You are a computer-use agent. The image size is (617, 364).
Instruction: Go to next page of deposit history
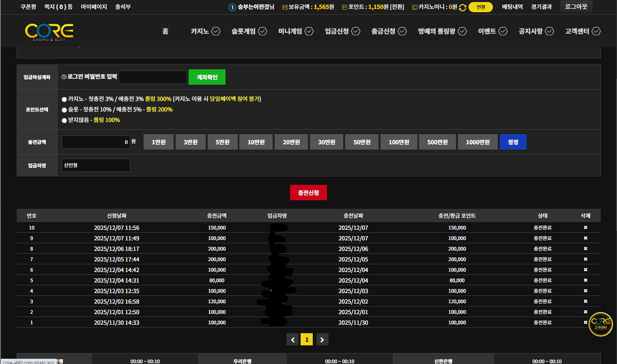point(322,340)
